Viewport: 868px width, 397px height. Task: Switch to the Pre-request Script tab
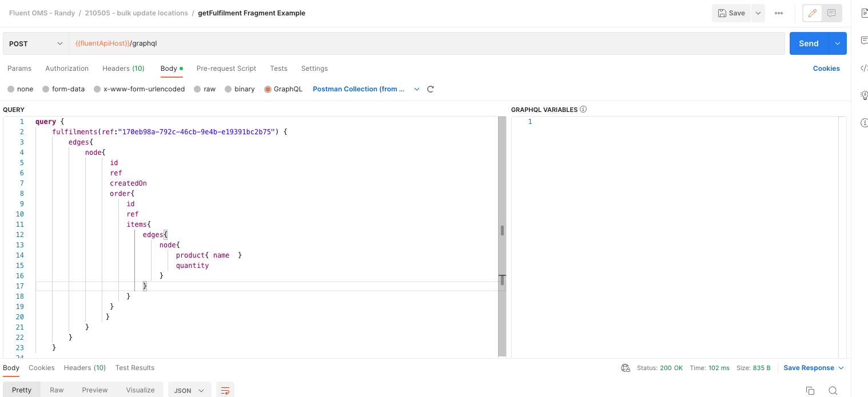[x=226, y=69]
